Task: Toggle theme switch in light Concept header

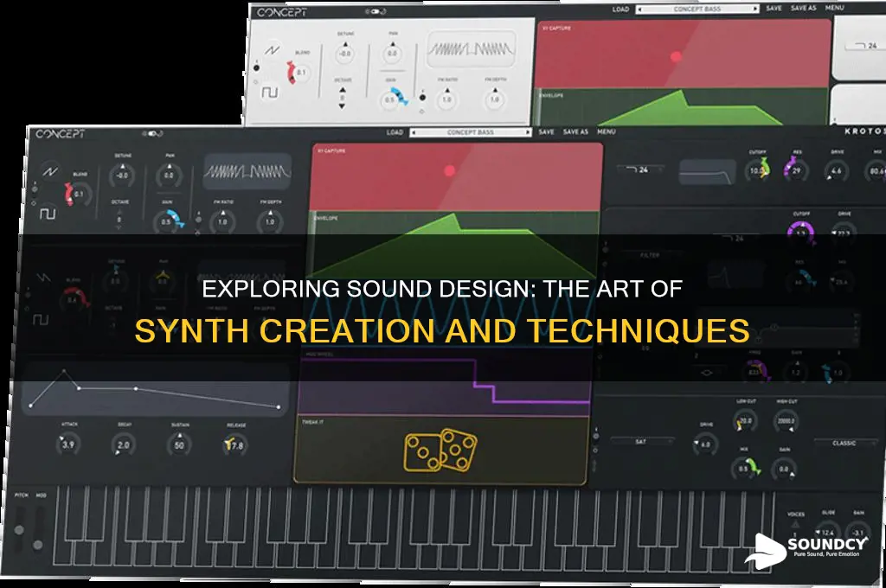Action: [376, 11]
